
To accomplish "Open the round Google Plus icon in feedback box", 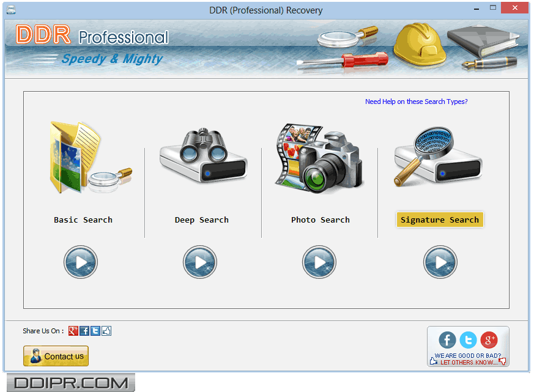I will pyautogui.click(x=489, y=340).
